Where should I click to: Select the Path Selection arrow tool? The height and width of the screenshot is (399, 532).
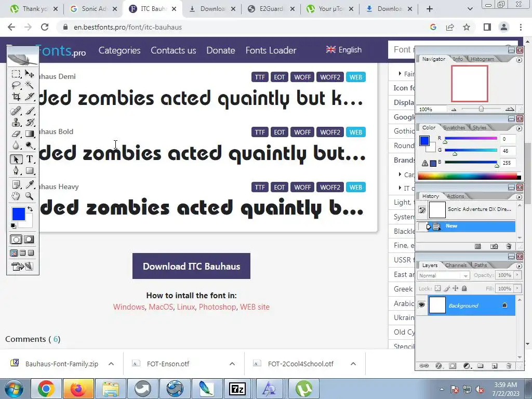click(x=16, y=159)
